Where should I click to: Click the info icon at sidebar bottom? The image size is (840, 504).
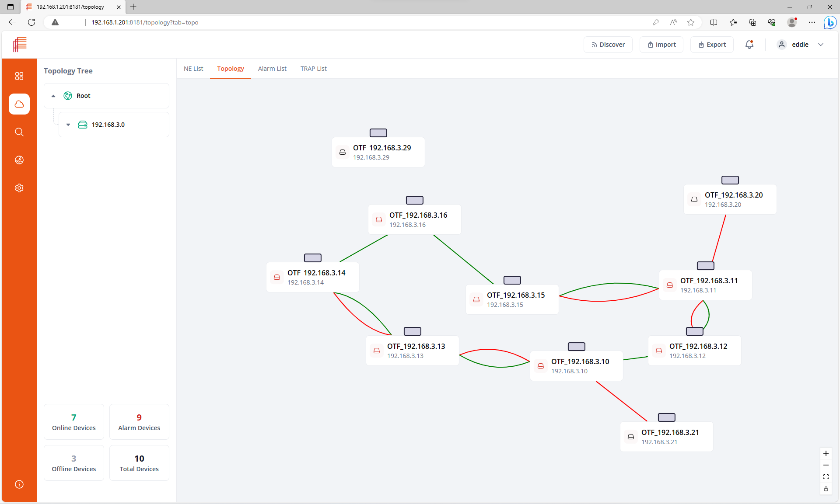19,484
